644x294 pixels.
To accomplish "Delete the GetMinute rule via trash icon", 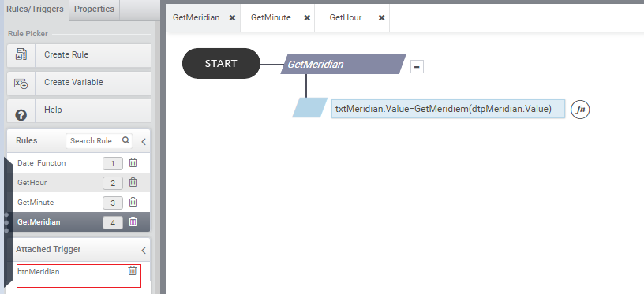I will (x=133, y=202).
